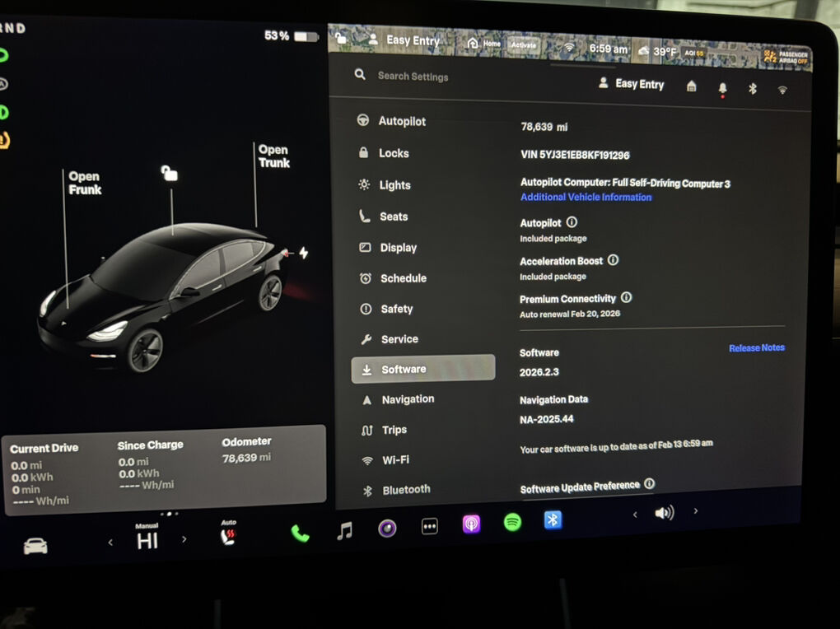This screenshot has height=629, width=840.
Task: Open the Release Notes link
Action: pyautogui.click(x=756, y=347)
